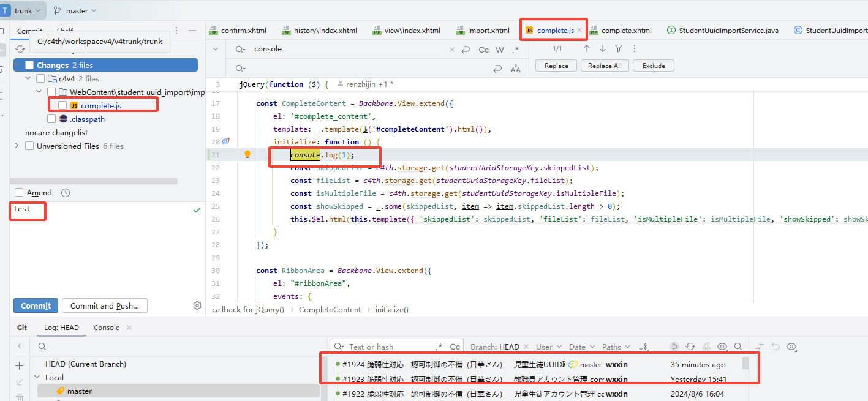Check the Unversioned Files checkbox
Viewport: 868px width, 401px height.
point(29,146)
